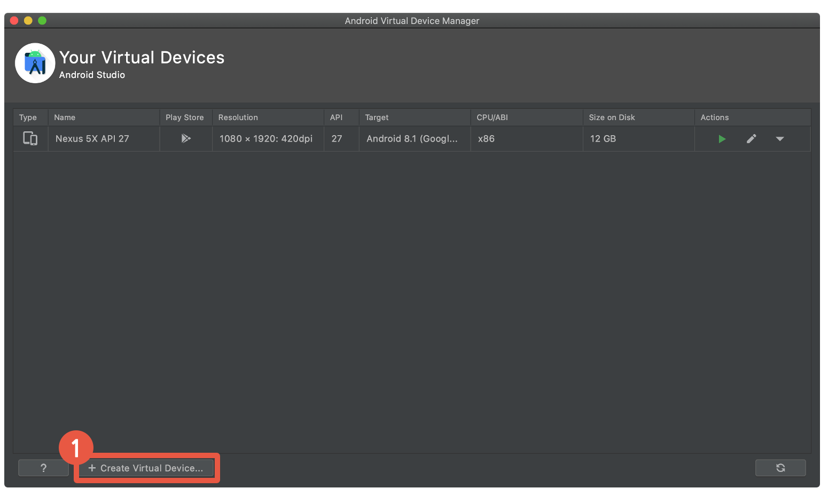Sort by the Type column header
The width and height of the screenshot is (828, 504).
click(x=30, y=117)
